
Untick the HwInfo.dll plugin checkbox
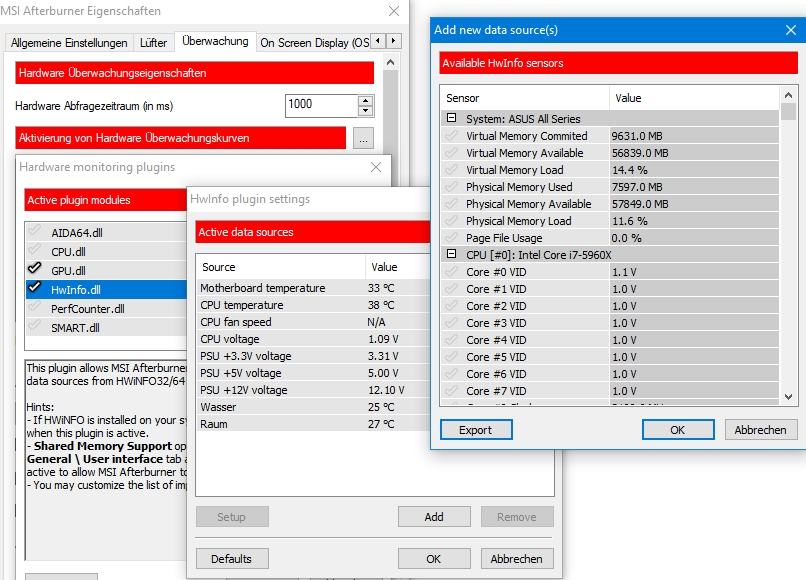34,287
